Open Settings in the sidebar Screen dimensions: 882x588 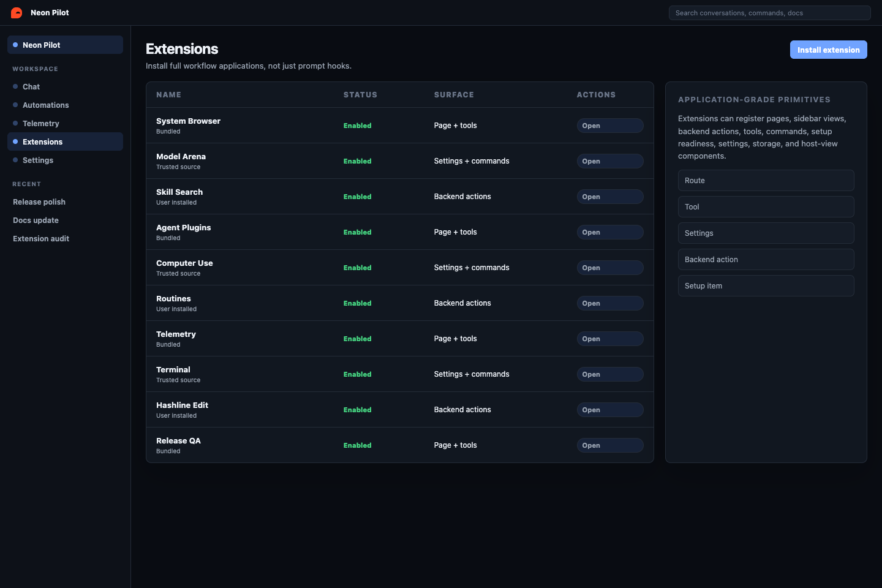pyautogui.click(x=65, y=160)
